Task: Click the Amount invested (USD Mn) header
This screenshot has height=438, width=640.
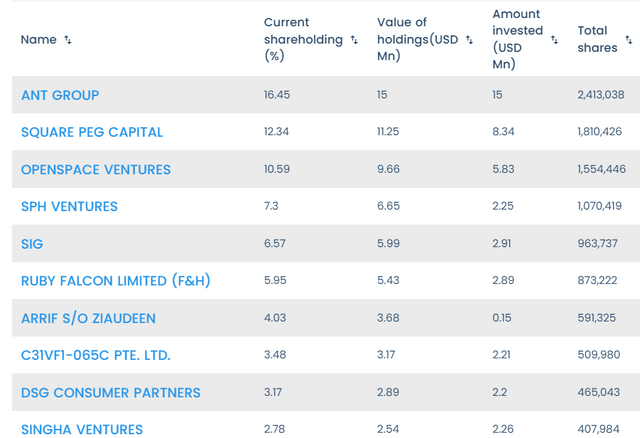Action: [x=517, y=39]
